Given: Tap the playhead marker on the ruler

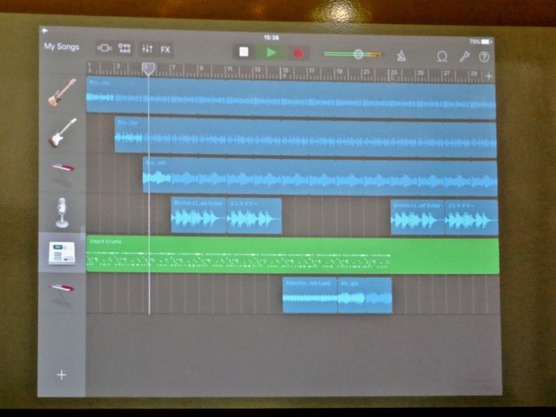Looking at the screenshot, I should tap(148, 68).
